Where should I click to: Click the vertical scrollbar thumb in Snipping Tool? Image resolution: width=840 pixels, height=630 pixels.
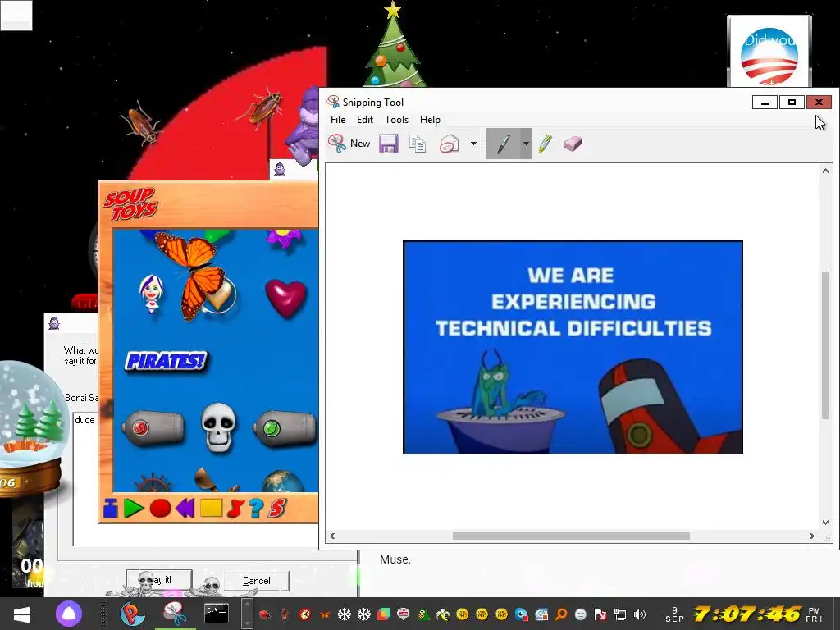(x=825, y=345)
